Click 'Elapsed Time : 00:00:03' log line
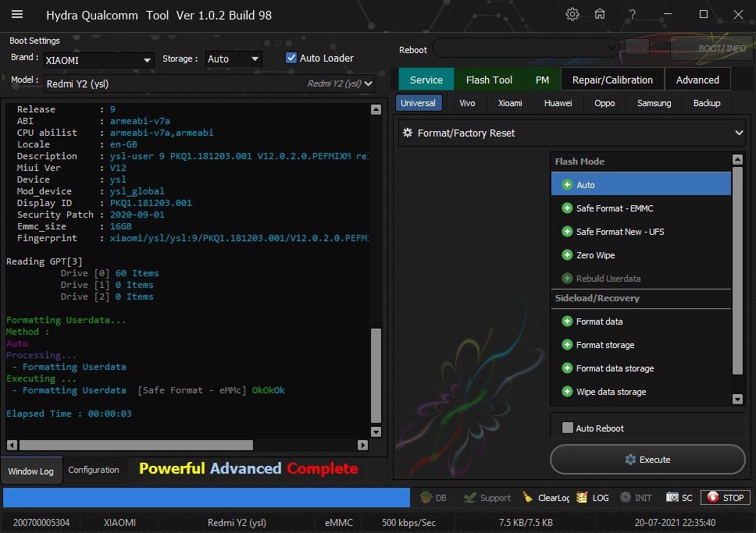This screenshot has height=533, width=756. pyautogui.click(x=69, y=414)
